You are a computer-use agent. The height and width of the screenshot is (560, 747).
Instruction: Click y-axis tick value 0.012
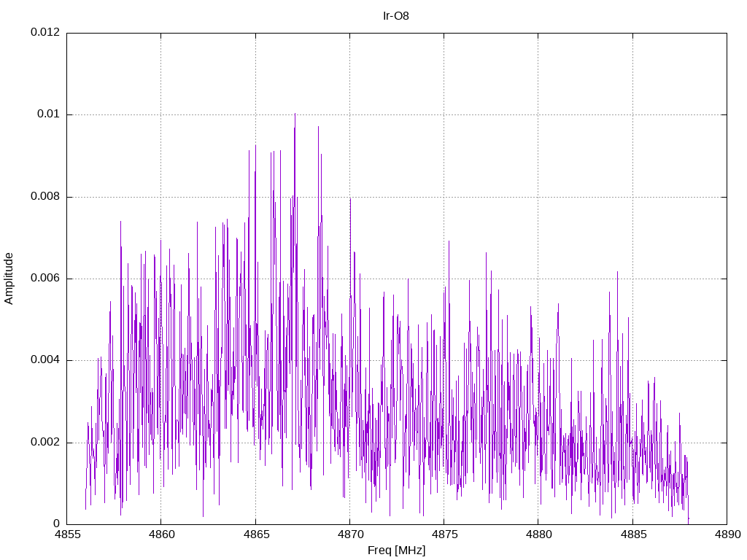[x=45, y=32]
